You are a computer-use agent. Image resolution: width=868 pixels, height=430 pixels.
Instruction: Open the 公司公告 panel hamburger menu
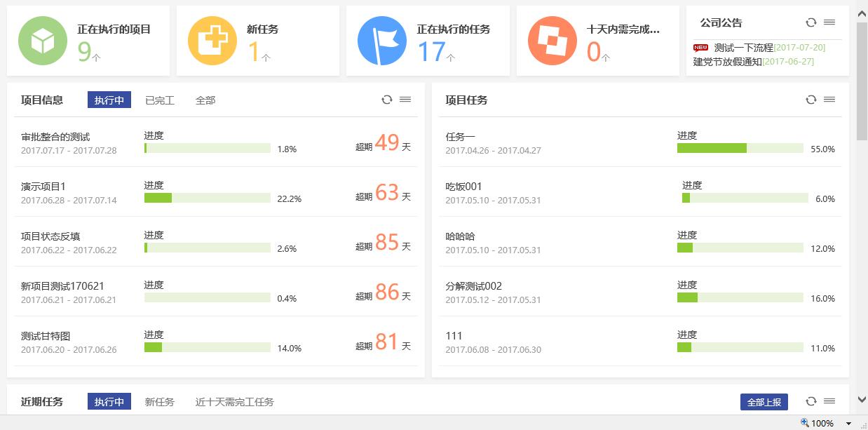coord(829,22)
